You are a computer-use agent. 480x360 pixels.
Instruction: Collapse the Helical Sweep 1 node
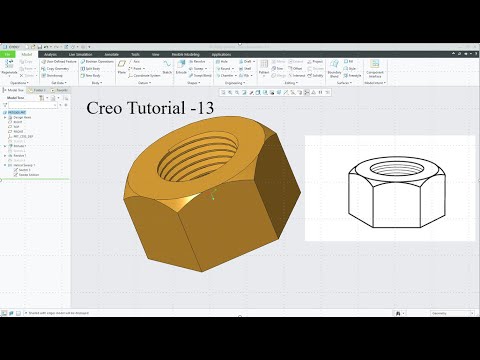5,165
